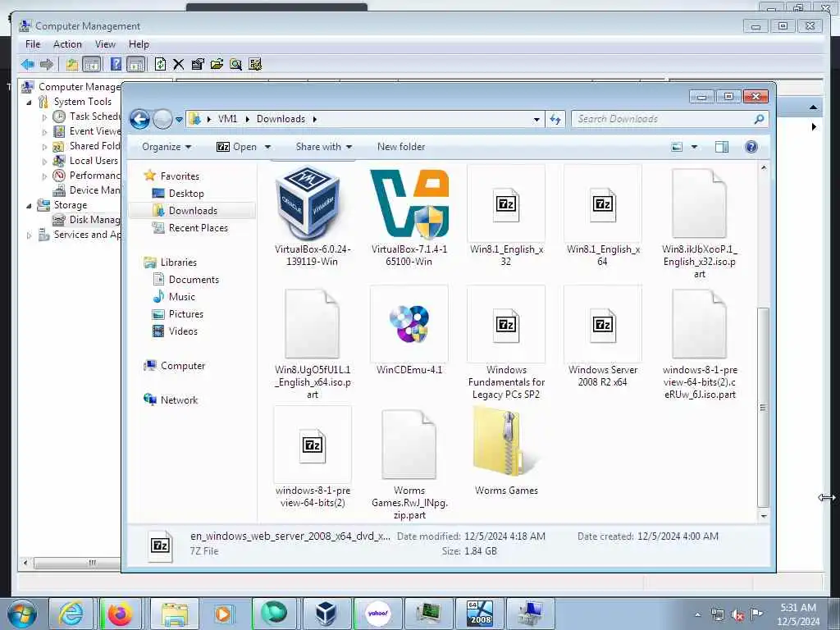Select Documents library in navigation pane
Screen dimensions: 840x630
click(194, 280)
